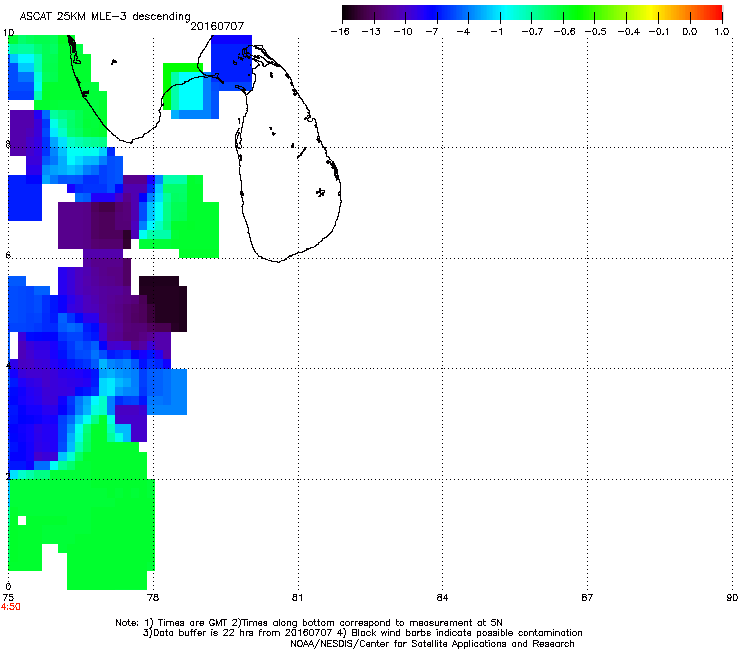
Task: Click the longitude label 84
Action: [442, 598]
